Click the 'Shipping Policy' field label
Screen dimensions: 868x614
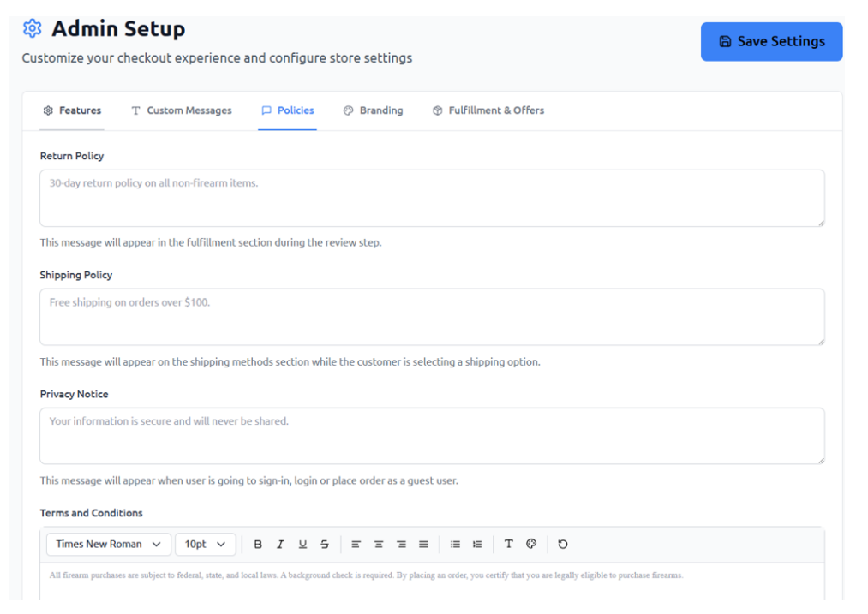[76, 275]
